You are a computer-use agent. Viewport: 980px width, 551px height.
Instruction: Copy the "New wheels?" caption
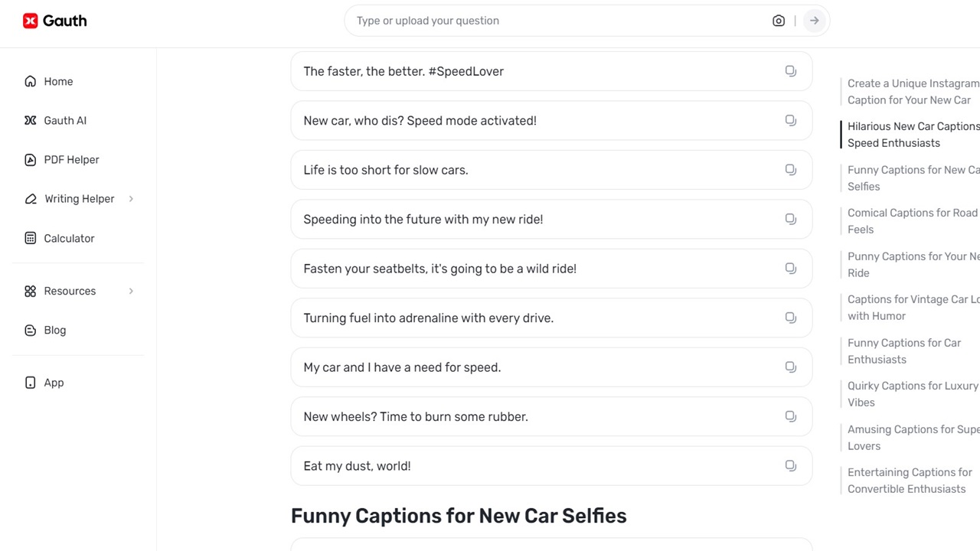point(790,416)
